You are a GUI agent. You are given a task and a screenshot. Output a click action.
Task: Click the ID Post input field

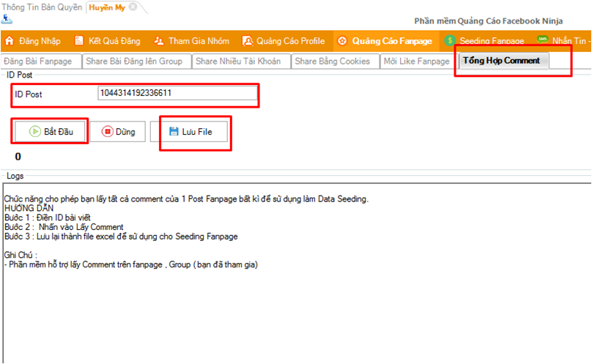coord(177,93)
